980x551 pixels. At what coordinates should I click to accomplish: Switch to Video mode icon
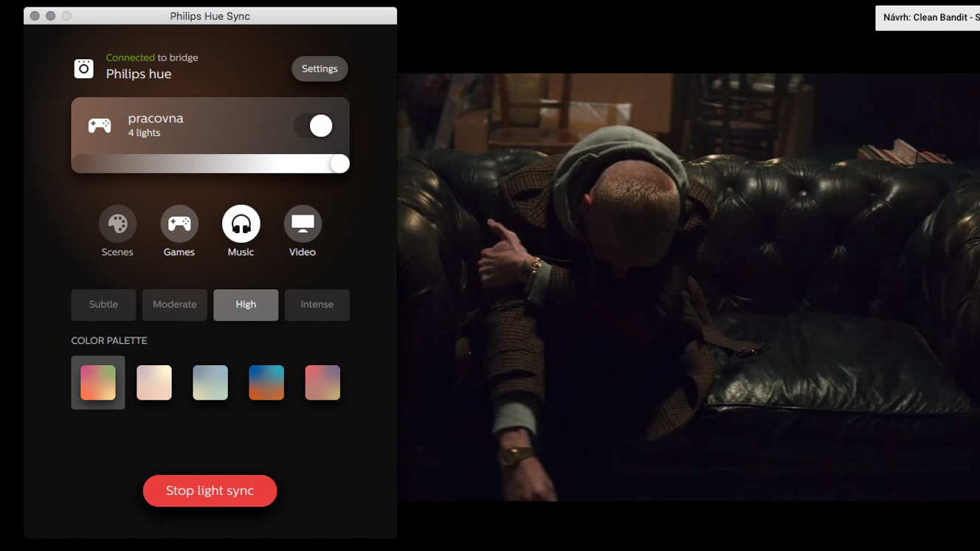click(303, 223)
